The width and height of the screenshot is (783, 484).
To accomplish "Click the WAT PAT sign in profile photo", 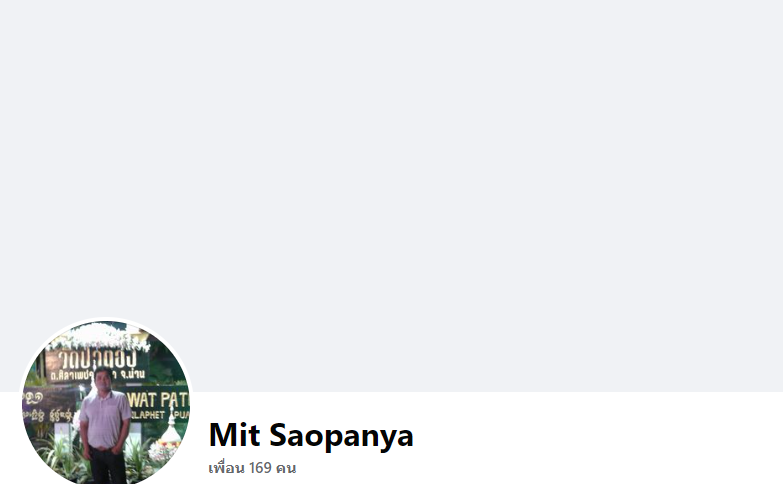I will [x=158, y=400].
